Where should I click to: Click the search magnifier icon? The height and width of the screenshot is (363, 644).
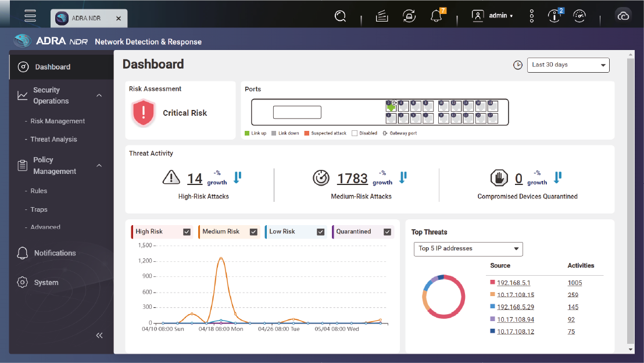coord(340,16)
